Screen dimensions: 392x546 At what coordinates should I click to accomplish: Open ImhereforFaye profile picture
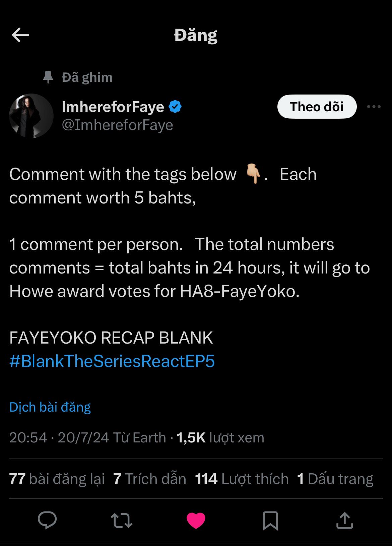click(x=31, y=116)
